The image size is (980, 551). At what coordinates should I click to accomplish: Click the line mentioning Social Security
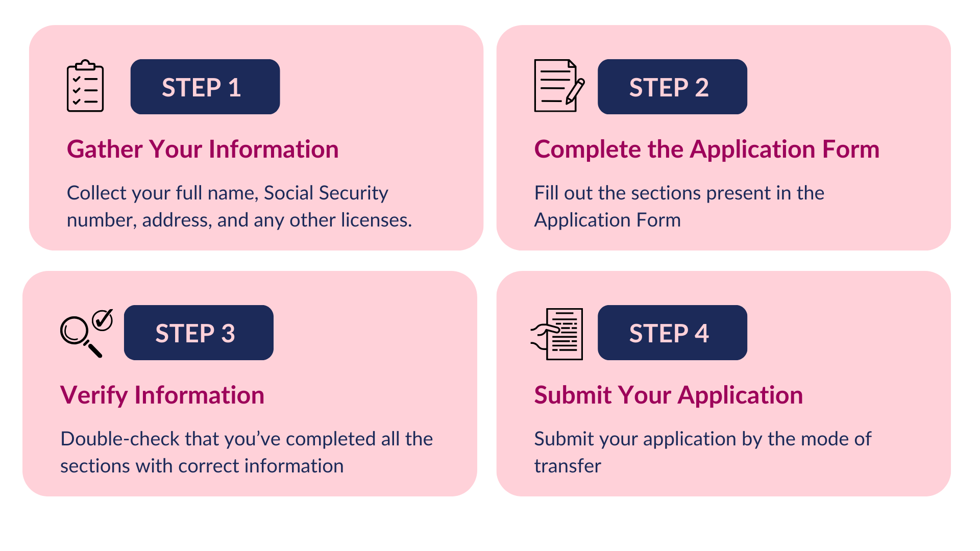pyautogui.click(x=227, y=193)
